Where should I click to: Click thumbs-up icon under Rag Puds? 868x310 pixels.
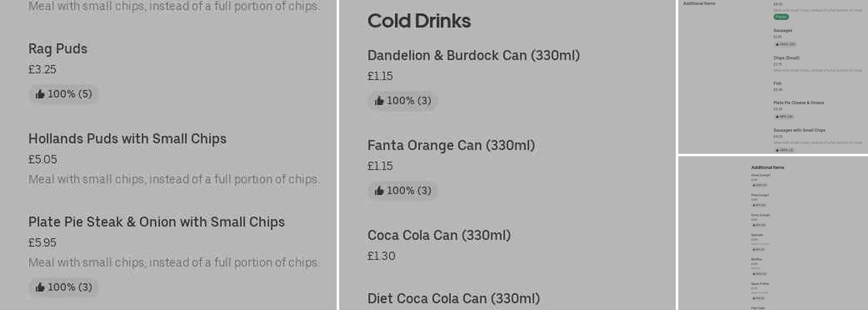(40, 94)
